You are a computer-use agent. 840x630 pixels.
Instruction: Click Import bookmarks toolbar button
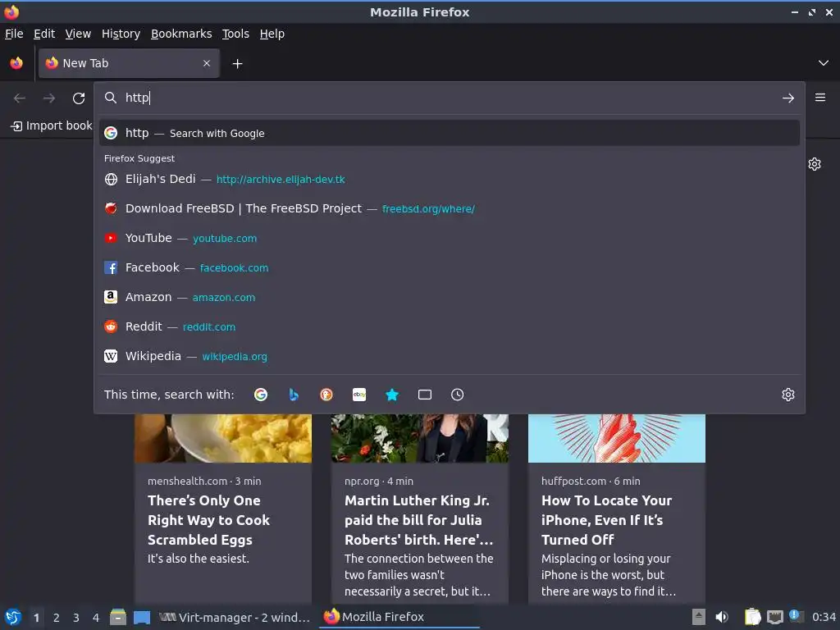pyautogui.click(x=52, y=126)
